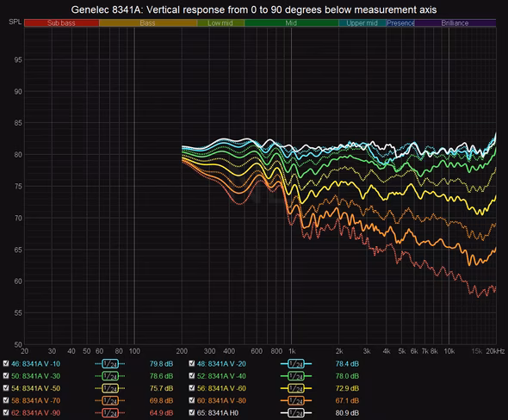
Task: Select the 48: 8341A V -20 legend label
Action: 221,364
